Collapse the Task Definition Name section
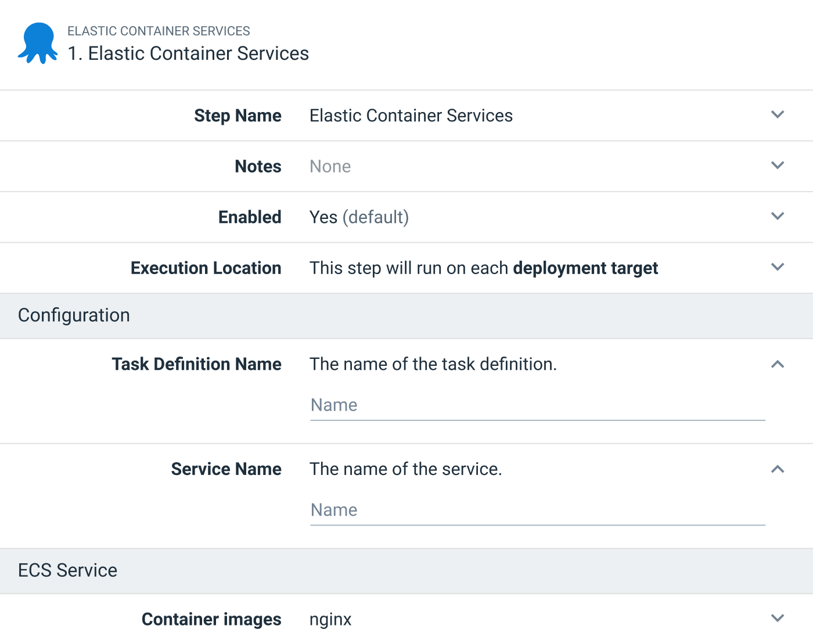 pyautogui.click(x=777, y=364)
